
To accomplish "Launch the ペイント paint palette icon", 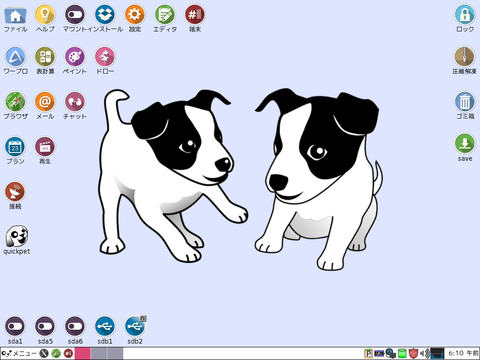I will (x=75, y=57).
